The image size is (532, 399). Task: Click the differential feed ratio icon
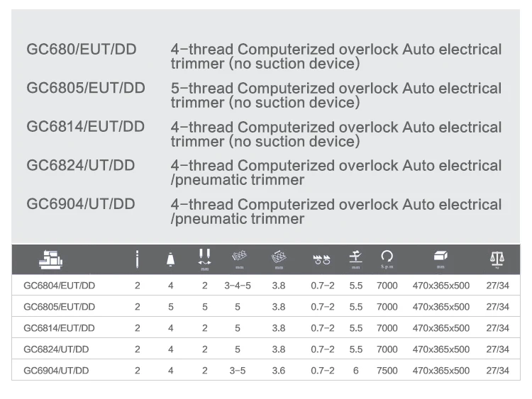[322, 259]
